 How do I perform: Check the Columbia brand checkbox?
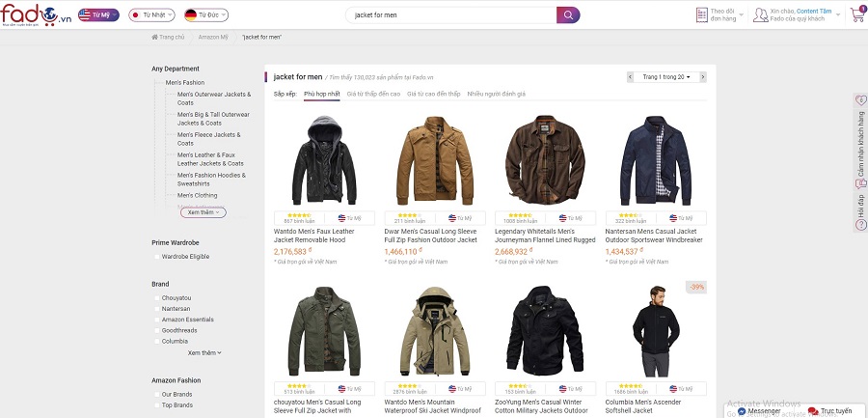[x=157, y=342]
